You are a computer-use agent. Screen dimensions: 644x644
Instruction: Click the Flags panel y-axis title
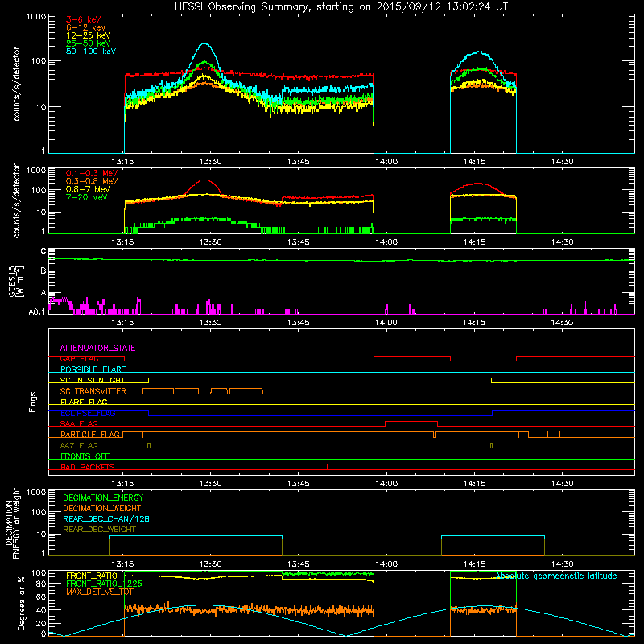[x=33, y=402]
